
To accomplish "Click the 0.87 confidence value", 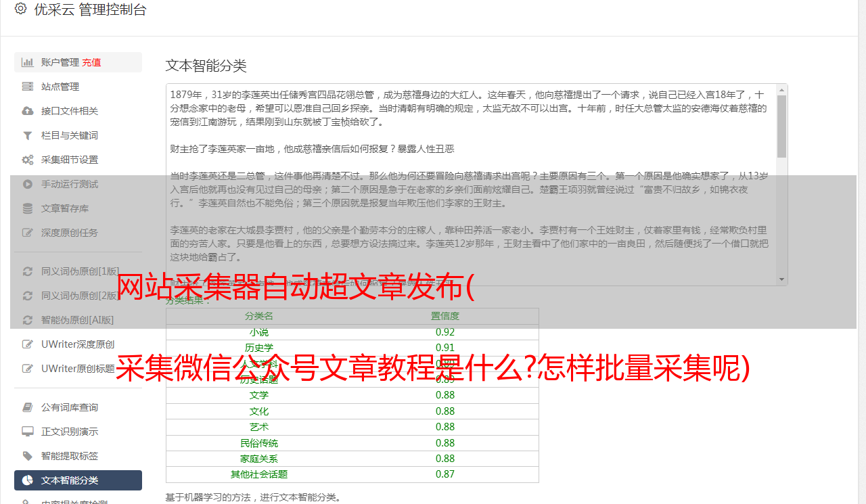I will [445, 474].
